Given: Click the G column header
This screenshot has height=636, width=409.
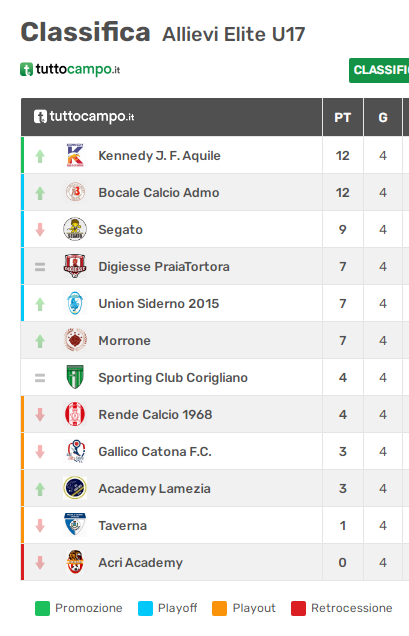Looking at the screenshot, I should 383,117.
